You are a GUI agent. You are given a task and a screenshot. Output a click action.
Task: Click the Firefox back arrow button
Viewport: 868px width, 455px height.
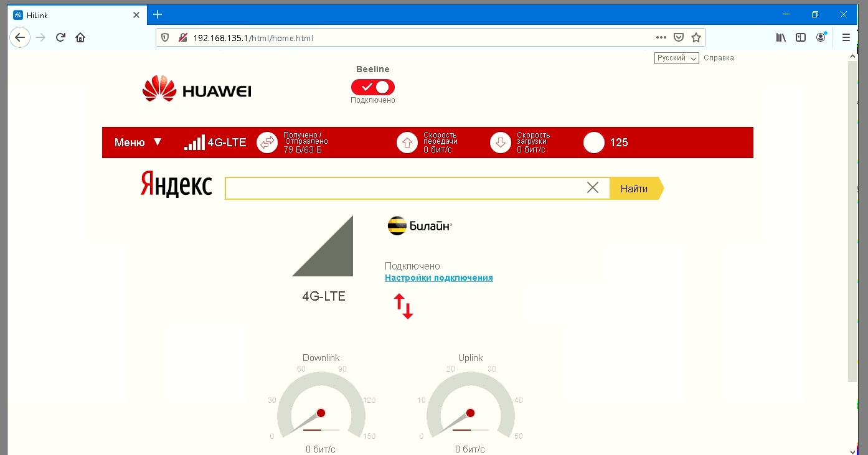point(20,37)
